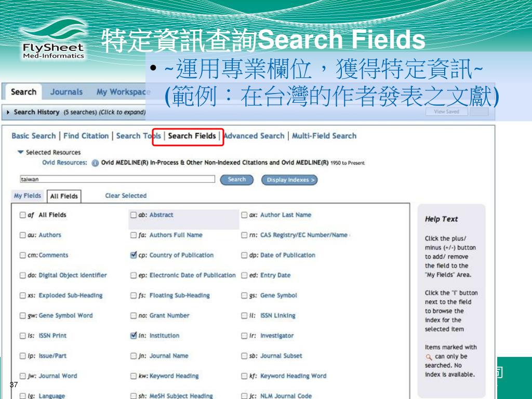Screen dimensions: 532x399
Task: Select the Search Fields mode
Action: click(192, 136)
